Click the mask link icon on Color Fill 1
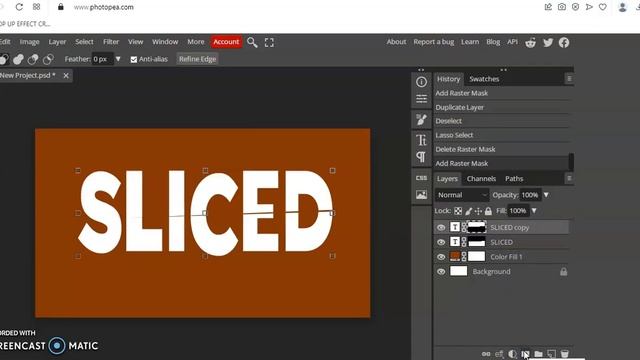The height and width of the screenshot is (360, 640). click(464, 257)
